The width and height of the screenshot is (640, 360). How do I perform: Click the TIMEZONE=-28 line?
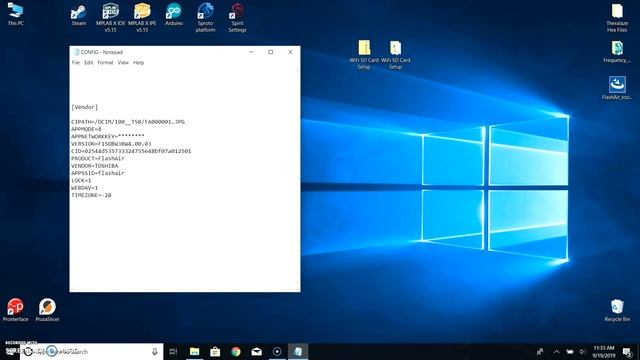tap(91, 195)
